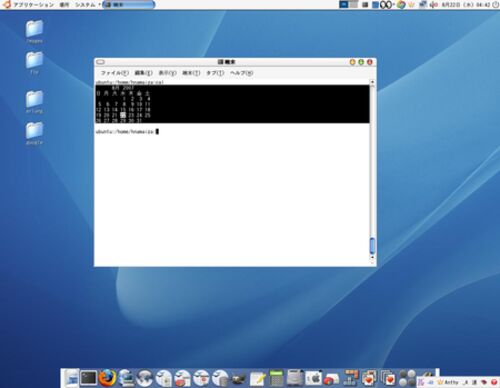The width and height of the screenshot is (500, 388).
Task: Click the 端末 window button in taskbar
Action: pos(129,5)
